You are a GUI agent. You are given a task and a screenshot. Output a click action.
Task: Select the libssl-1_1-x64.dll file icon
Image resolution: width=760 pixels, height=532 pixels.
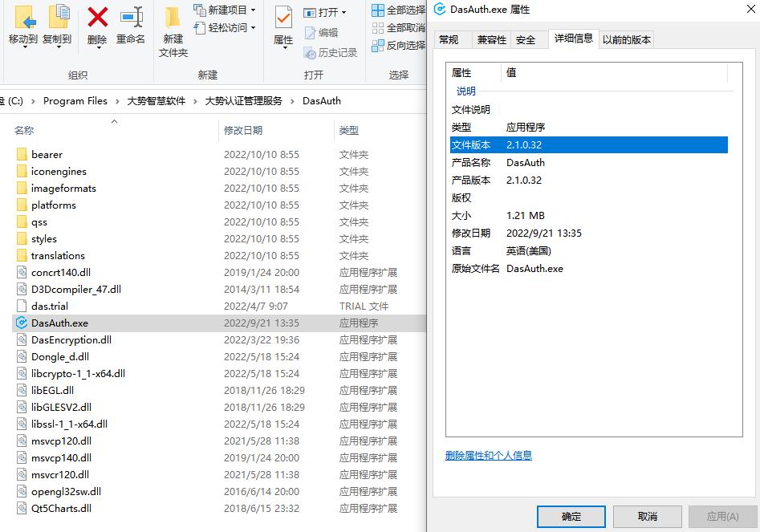(22, 424)
